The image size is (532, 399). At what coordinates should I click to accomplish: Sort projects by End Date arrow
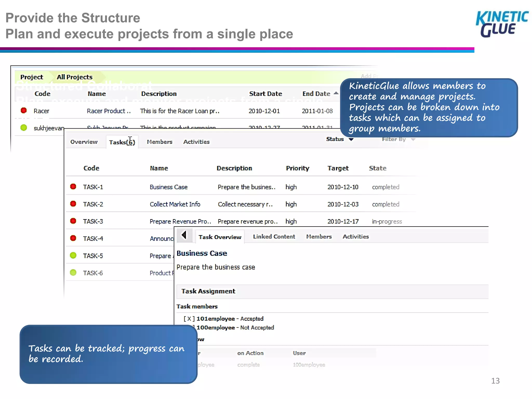[x=336, y=93]
